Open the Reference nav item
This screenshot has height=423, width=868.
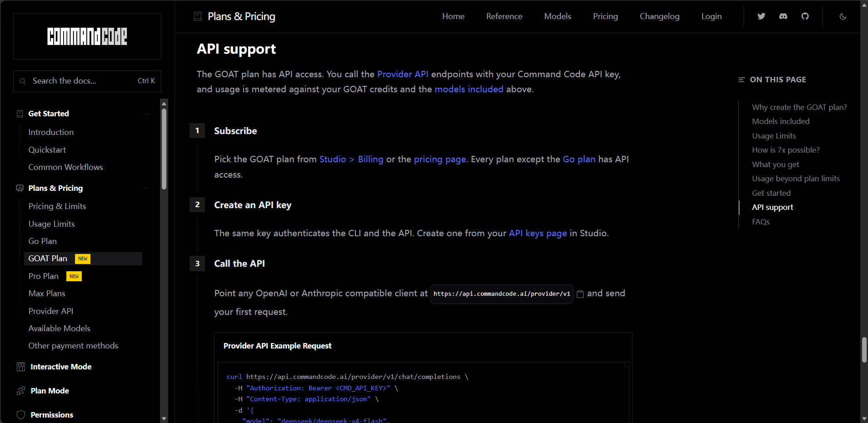point(504,16)
